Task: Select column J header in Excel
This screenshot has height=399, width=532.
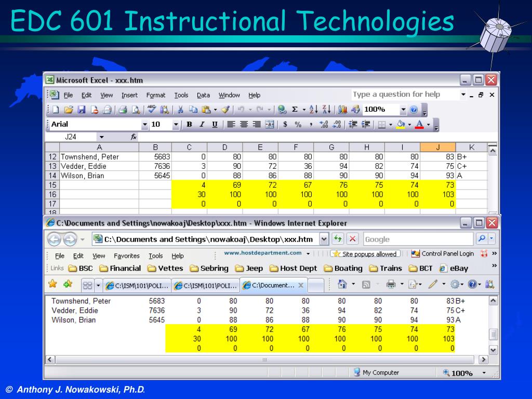Action: (x=437, y=147)
